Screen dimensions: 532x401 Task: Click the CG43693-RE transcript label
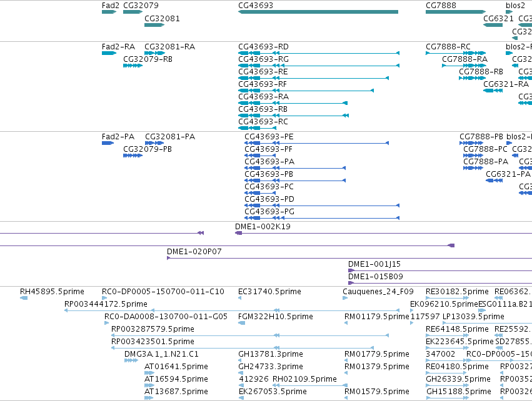[x=263, y=72]
